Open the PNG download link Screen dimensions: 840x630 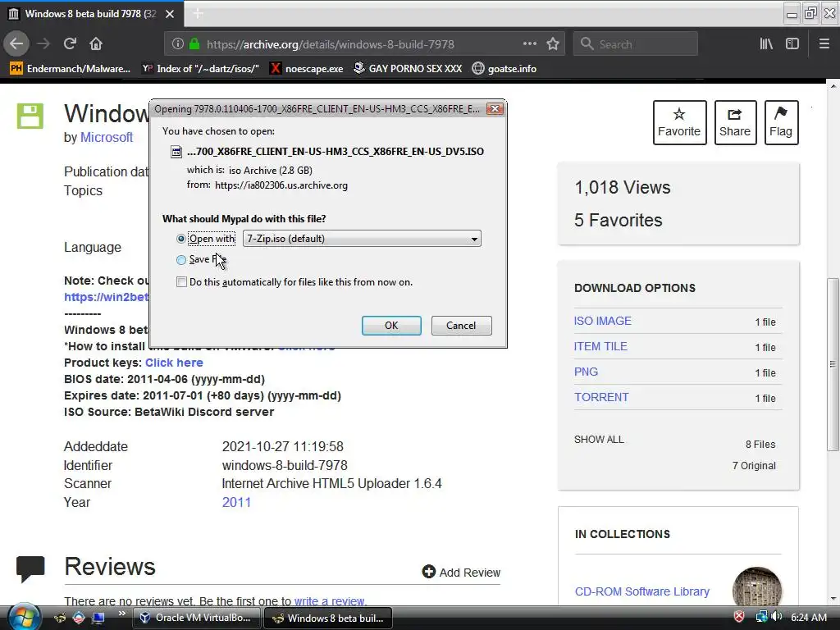[586, 372]
